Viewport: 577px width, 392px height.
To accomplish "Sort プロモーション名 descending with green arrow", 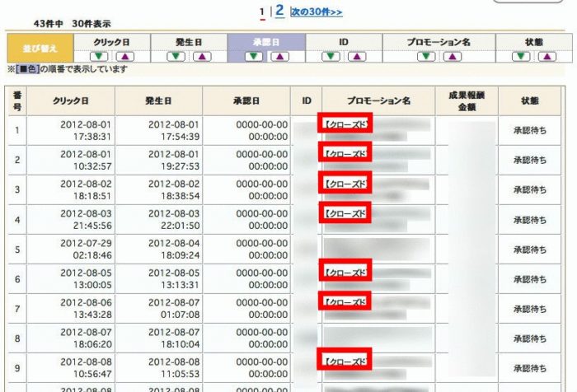I will click(425, 57).
